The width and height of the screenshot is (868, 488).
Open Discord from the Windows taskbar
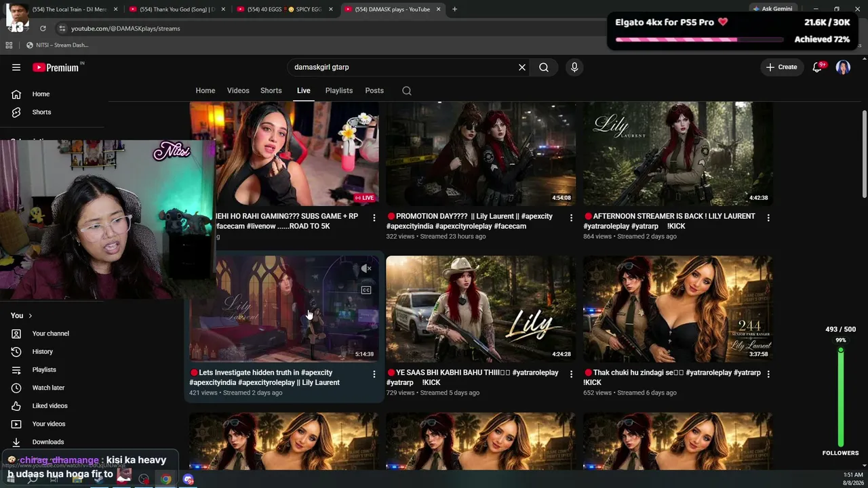click(188, 479)
